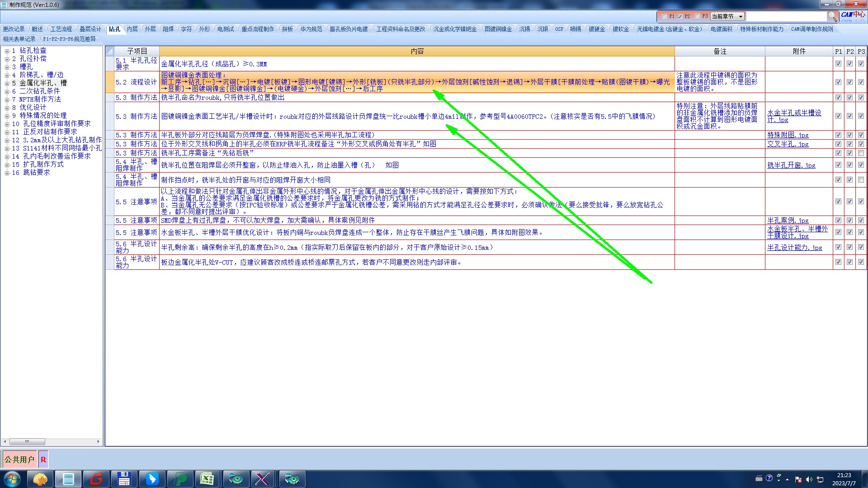The height and width of the screenshot is (488, 868).
Task: Click the search text input field
Action: 786,16
